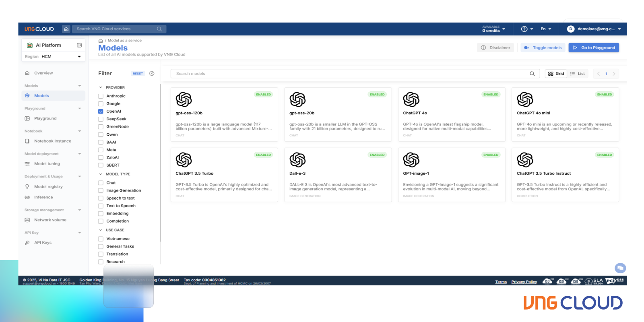Switch to the List view tab
The image size is (644, 322).
coord(578,74)
